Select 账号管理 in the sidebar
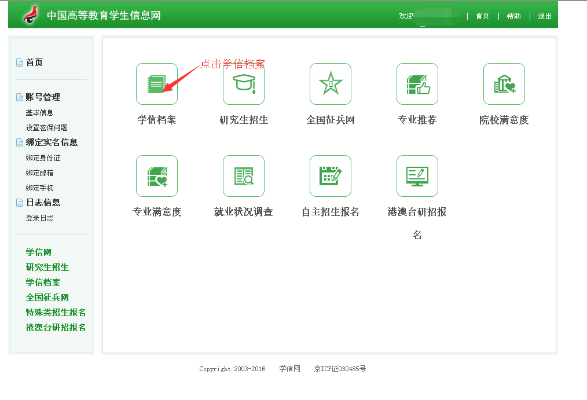The width and height of the screenshot is (587, 400). pos(43,97)
